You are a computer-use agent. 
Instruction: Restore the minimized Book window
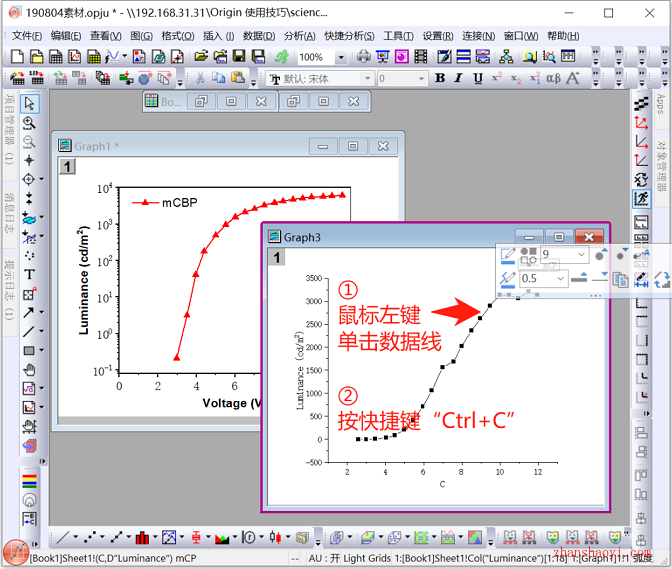201,102
